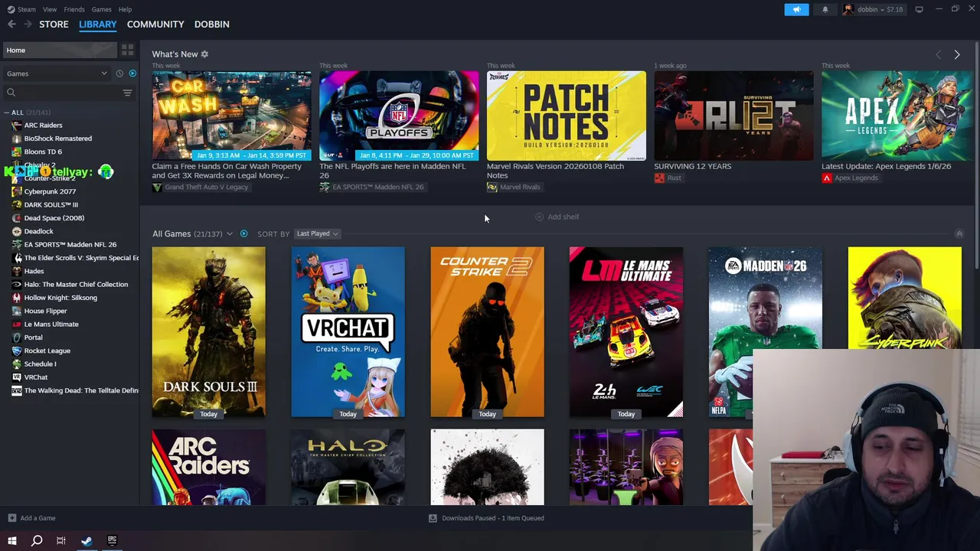Select Deadlock in game list
The height and width of the screenshot is (551, 980).
coord(38,231)
